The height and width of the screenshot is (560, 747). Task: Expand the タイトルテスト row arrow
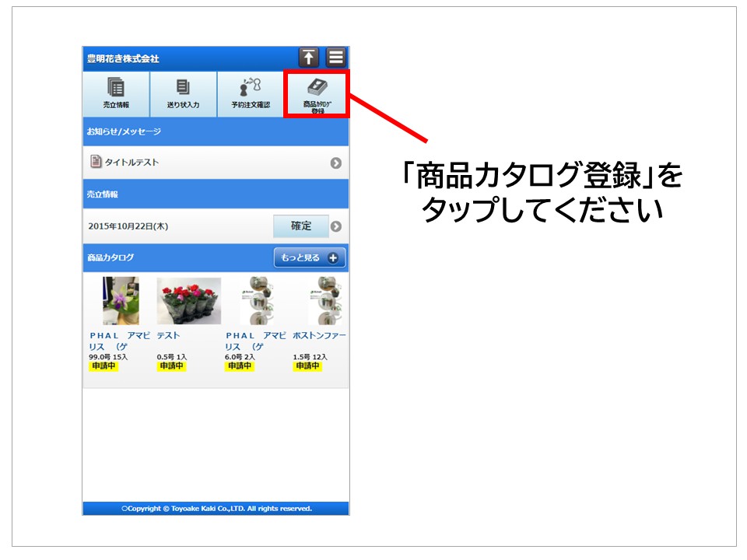(x=335, y=163)
